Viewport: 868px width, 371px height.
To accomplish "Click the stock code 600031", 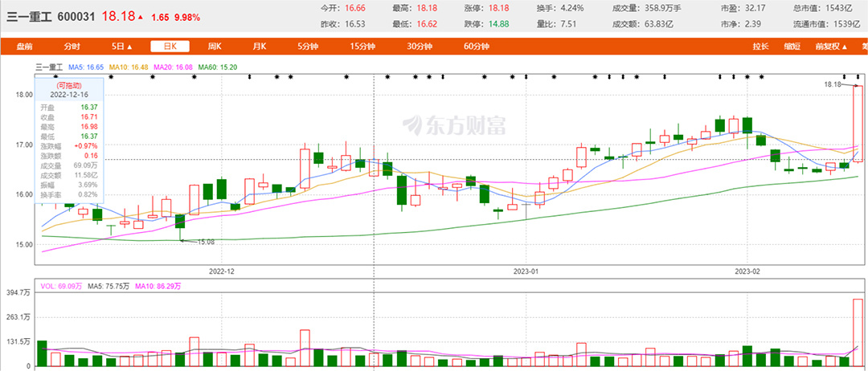I will (x=77, y=17).
